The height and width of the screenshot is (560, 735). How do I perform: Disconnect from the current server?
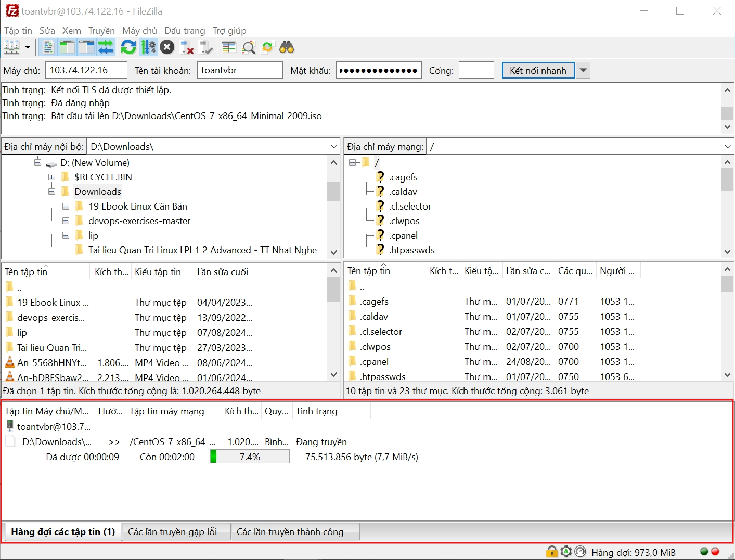tap(187, 47)
